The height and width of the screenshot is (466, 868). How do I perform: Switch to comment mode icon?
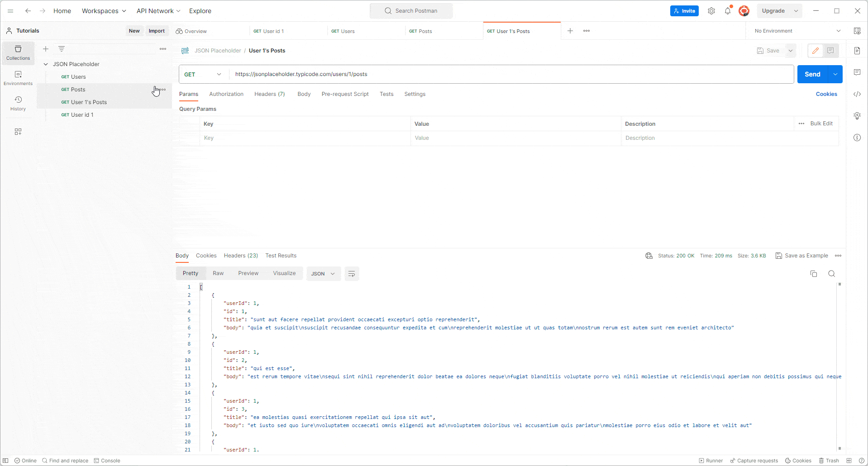click(x=830, y=51)
